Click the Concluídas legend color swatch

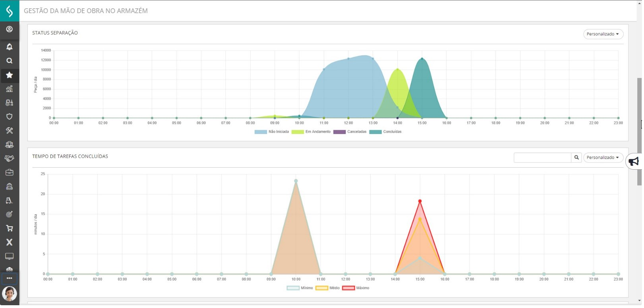tap(375, 132)
